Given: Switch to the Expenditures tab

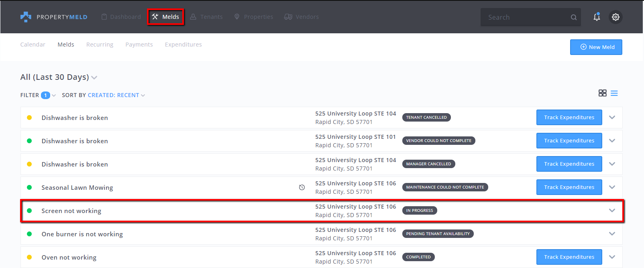Looking at the screenshot, I should (183, 45).
